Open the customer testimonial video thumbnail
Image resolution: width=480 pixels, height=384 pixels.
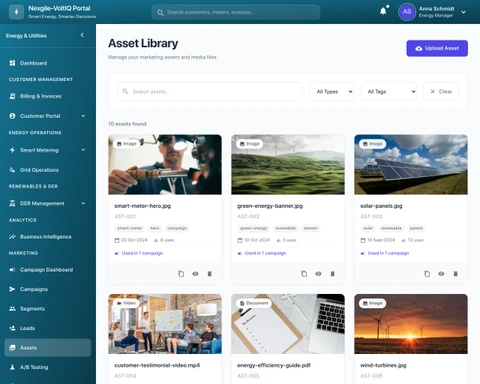tap(165, 324)
